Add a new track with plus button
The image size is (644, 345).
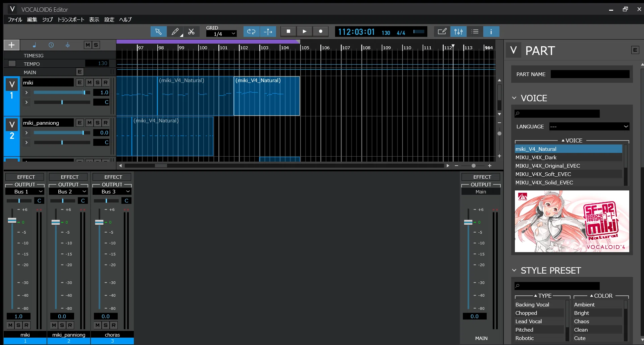pos(11,45)
